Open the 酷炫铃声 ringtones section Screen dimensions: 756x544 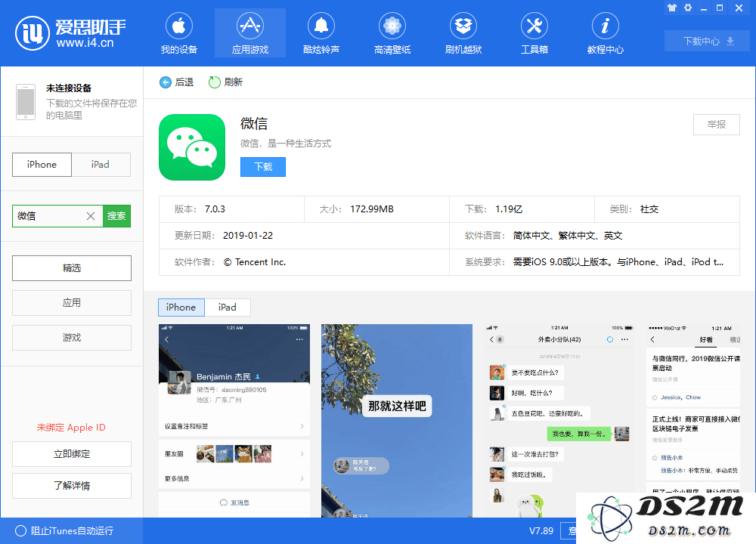[x=321, y=33]
